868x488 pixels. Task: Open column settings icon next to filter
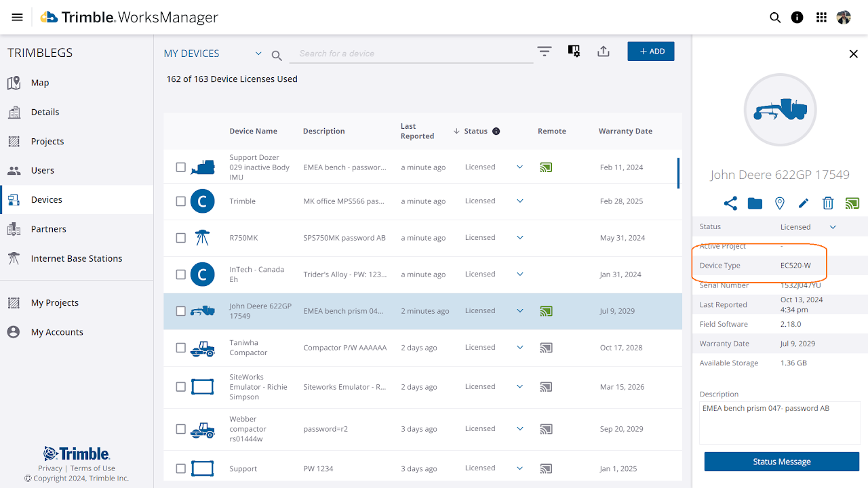[574, 52]
